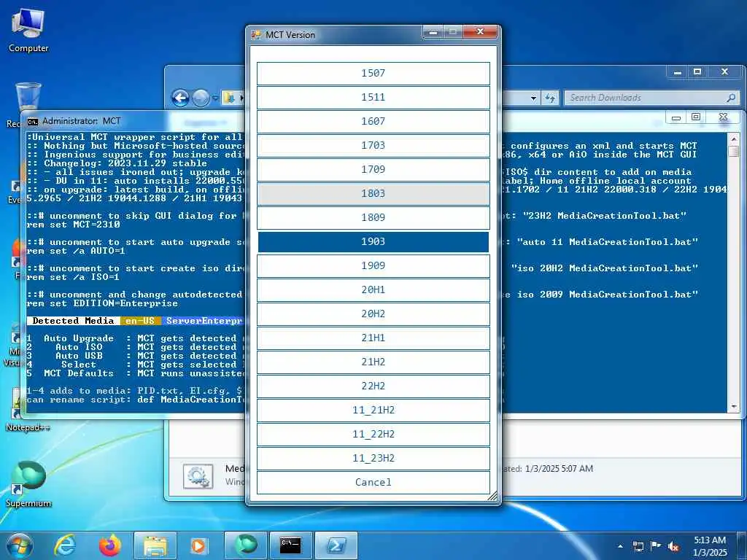Pick the 20H2 version button
747x560 pixels.
coord(373,314)
